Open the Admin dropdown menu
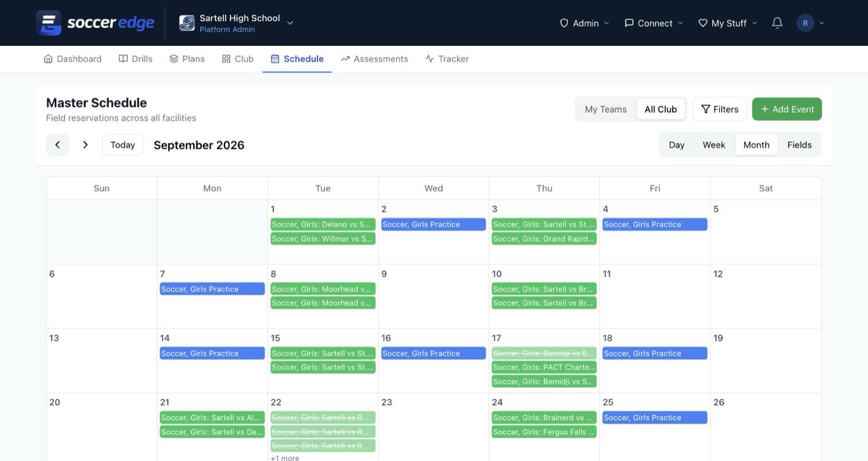Image resolution: width=868 pixels, height=461 pixels. click(584, 23)
